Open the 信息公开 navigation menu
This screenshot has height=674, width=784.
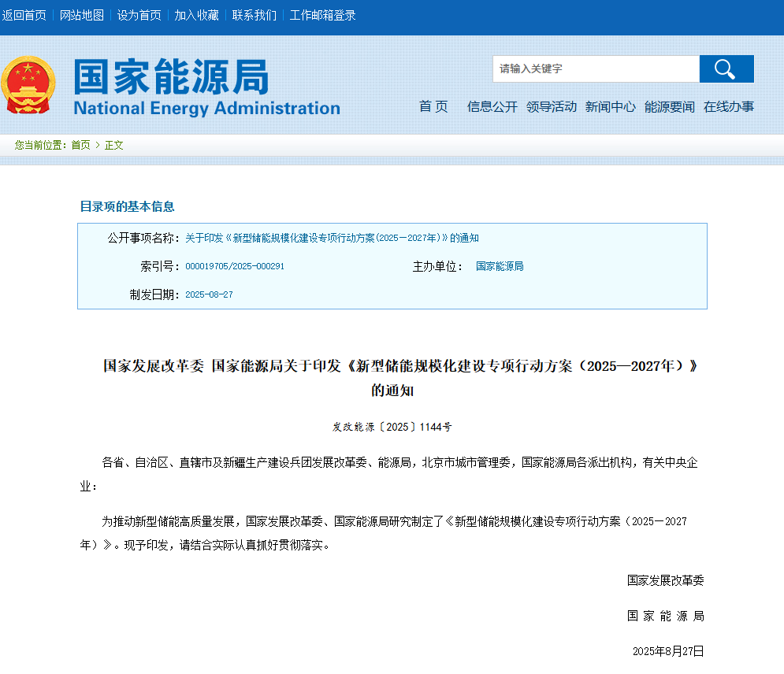click(x=489, y=107)
